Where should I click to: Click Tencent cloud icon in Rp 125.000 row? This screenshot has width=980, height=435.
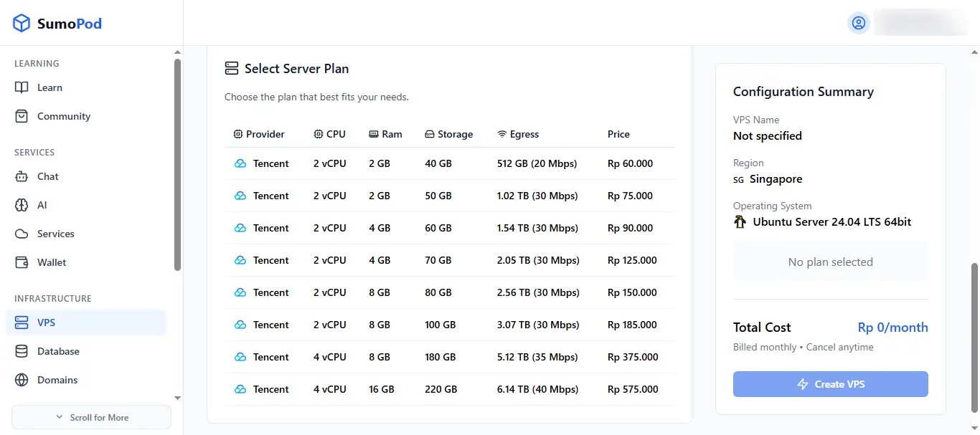[240, 260]
